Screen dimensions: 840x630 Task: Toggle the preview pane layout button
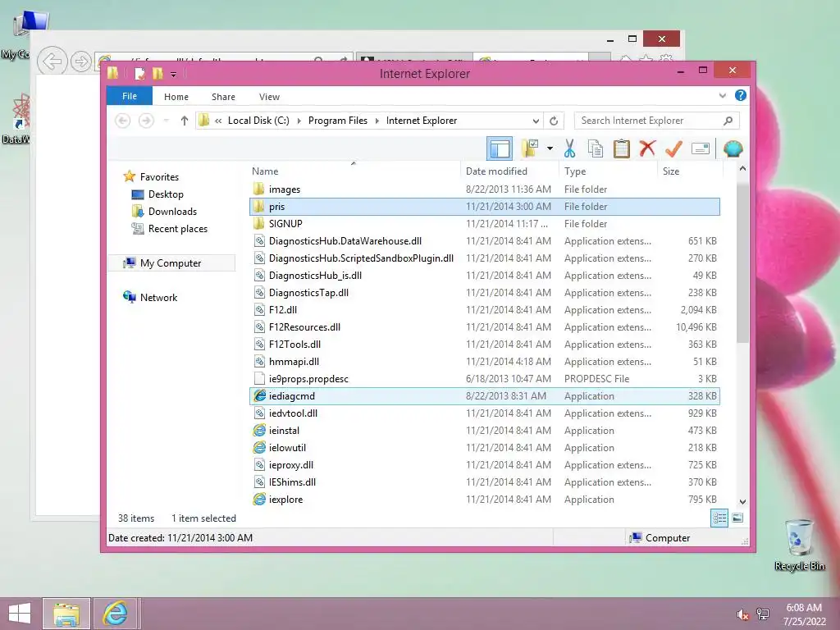pos(500,149)
